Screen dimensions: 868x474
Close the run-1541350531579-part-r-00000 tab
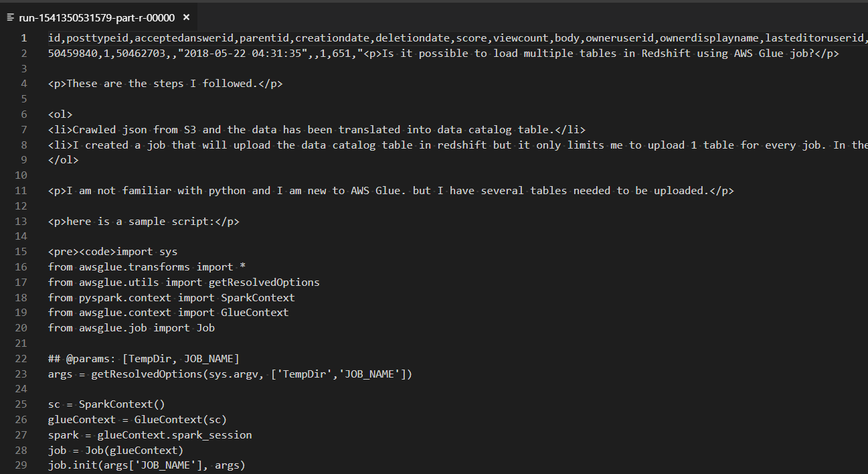point(186,17)
